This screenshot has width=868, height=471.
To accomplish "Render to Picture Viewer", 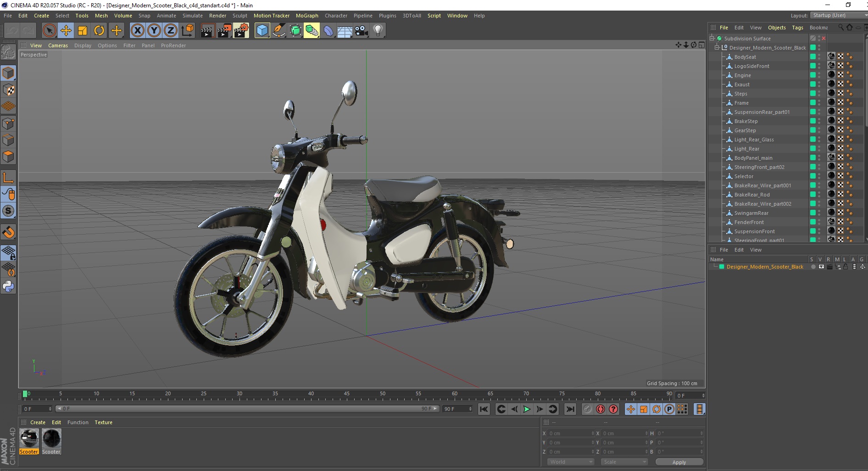I will tap(224, 31).
